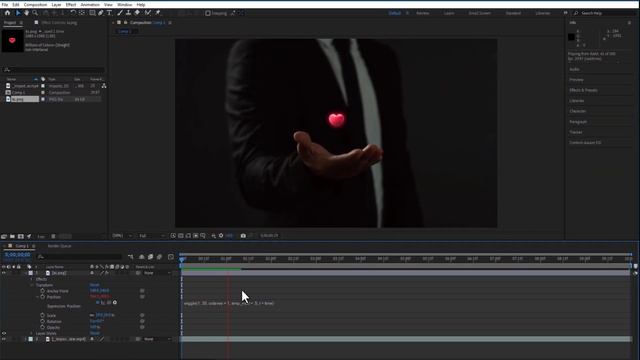Open the Animation menu
Image resolution: width=640 pixels, height=360 pixels.
point(90,4)
